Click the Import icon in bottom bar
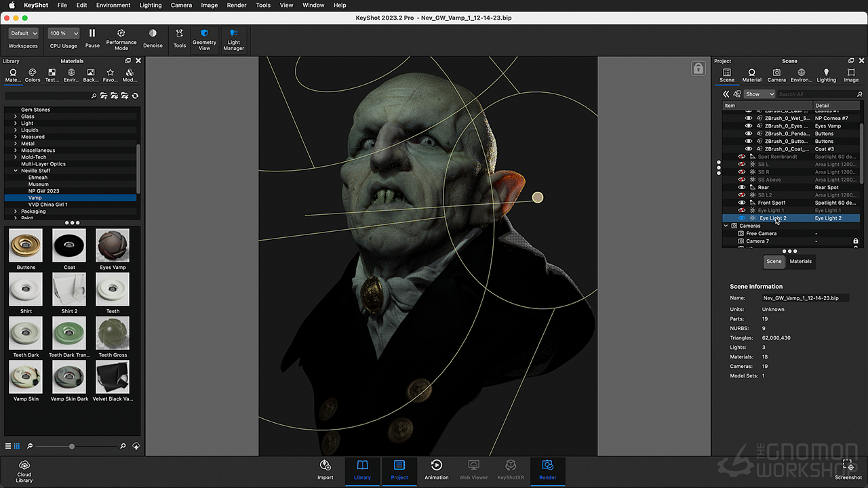Screen dimensions: 868x488 (x=325, y=466)
